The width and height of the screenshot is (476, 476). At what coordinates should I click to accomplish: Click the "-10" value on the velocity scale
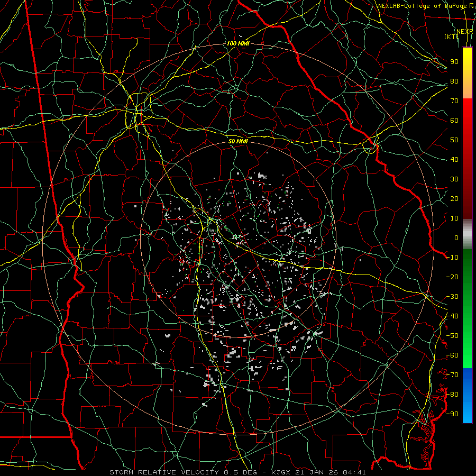[x=452, y=258]
